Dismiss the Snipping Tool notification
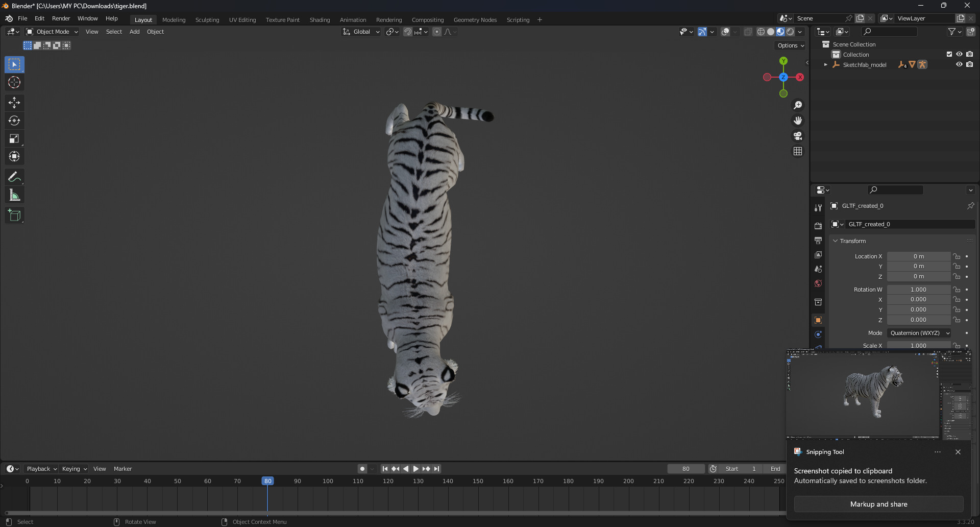Viewport: 980px width, 527px height. [x=958, y=452]
